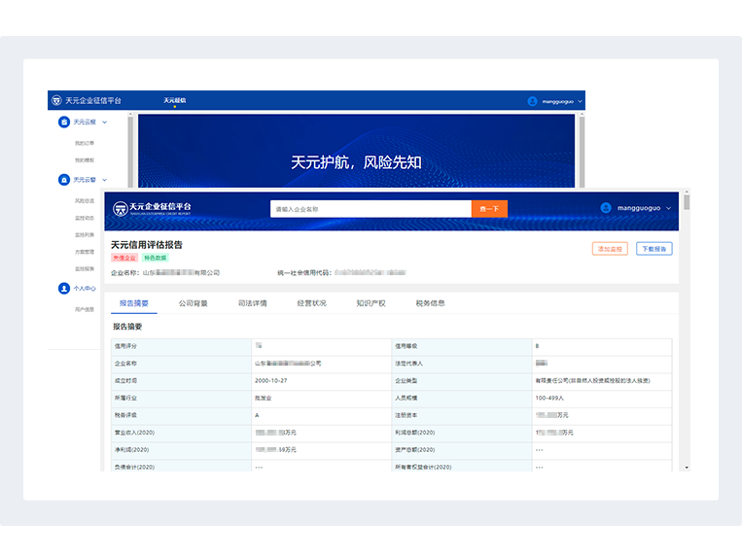Click the platform logo in back window header
This screenshot has height=560, width=742.
click(x=57, y=100)
